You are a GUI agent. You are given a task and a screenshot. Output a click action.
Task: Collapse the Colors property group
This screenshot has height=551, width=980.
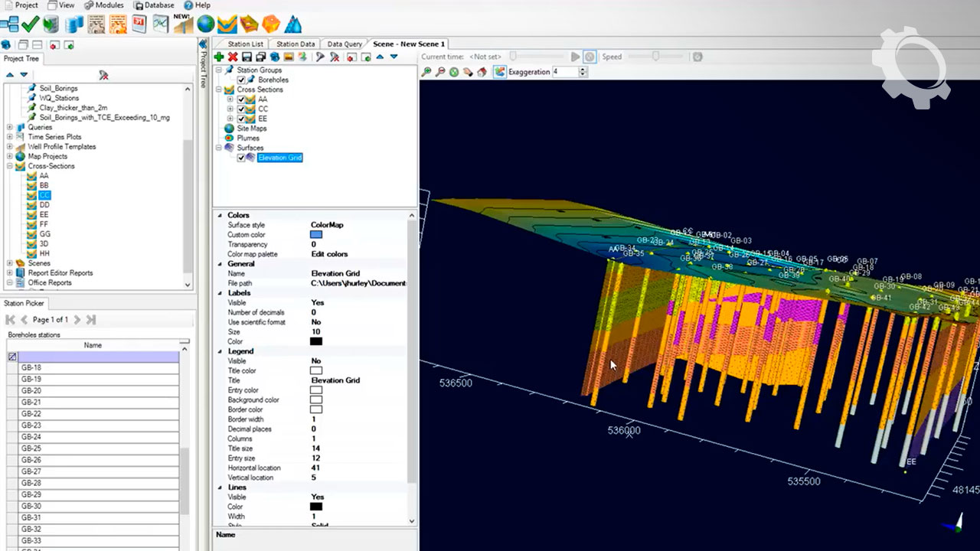(x=220, y=216)
